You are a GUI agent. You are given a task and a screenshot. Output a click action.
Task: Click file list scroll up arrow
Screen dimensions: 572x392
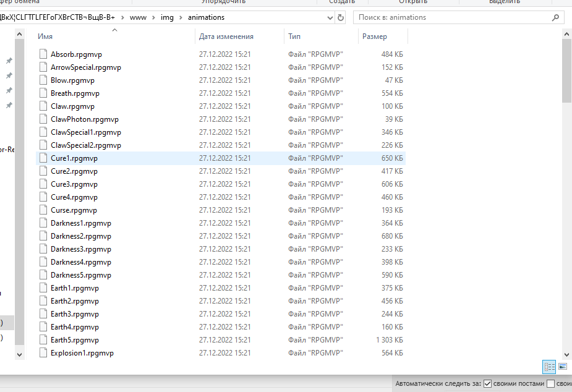click(x=566, y=34)
